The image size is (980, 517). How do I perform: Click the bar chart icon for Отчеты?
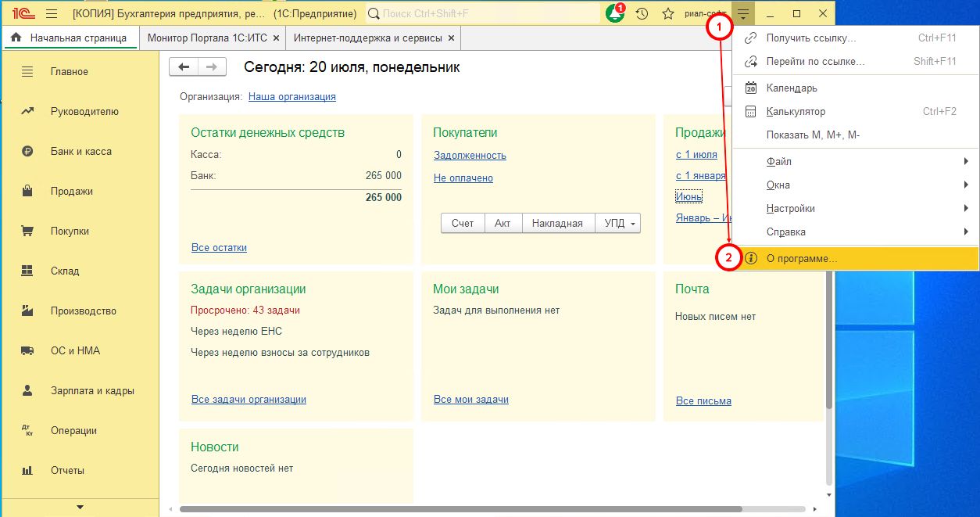pos(27,470)
